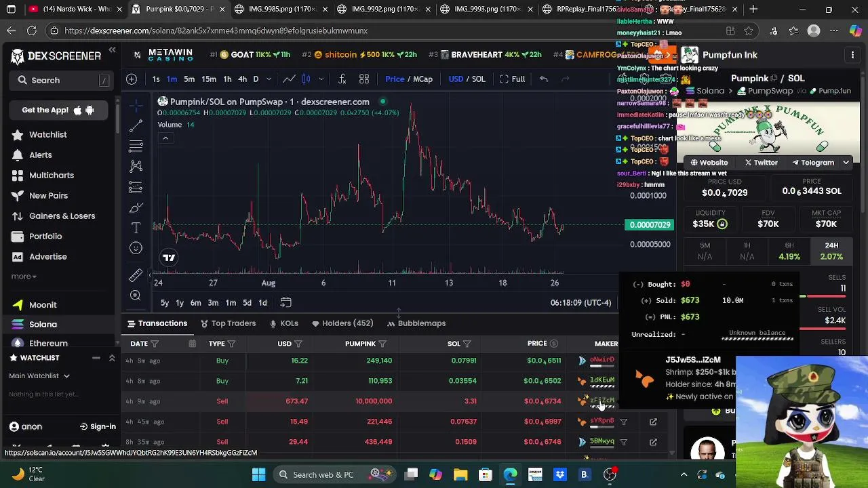Open the Transactions tab
Image resolution: width=868 pixels, height=488 pixels.
(x=157, y=323)
